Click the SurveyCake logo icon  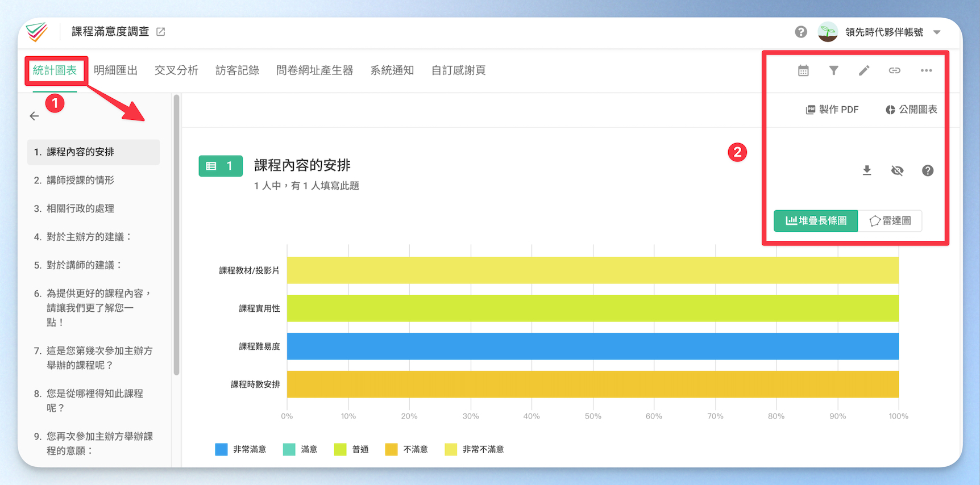click(x=37, y=32)
